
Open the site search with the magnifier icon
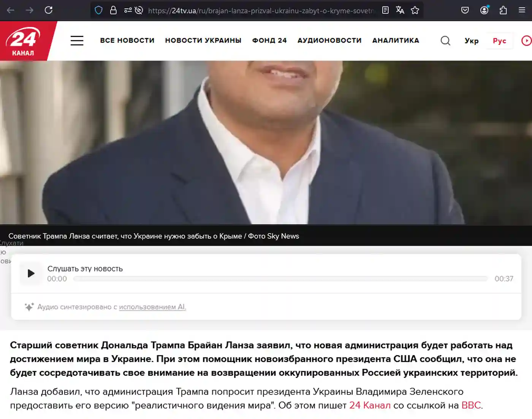pyautogui.click(x=445, y=41)
